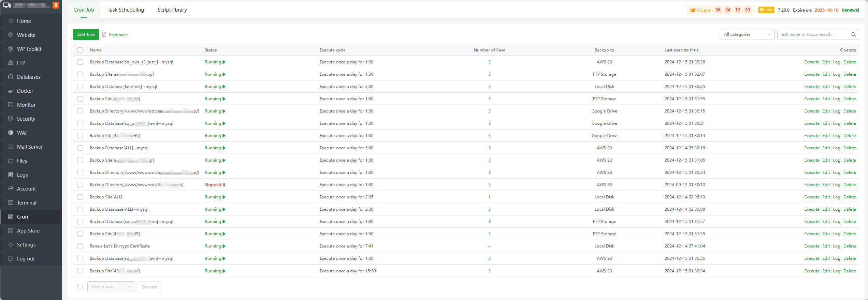Select checkbox for Backup Site[ALL] task

[80, 197]
